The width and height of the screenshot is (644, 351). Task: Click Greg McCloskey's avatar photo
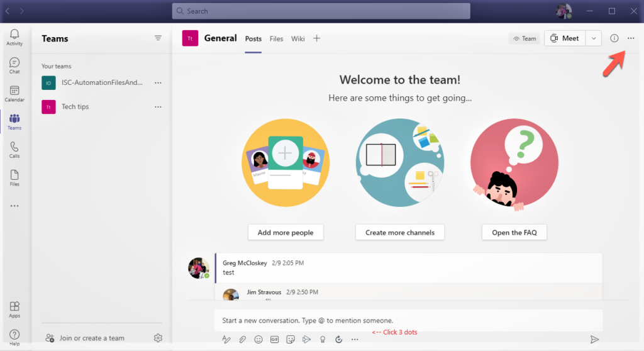click(199, 268)
